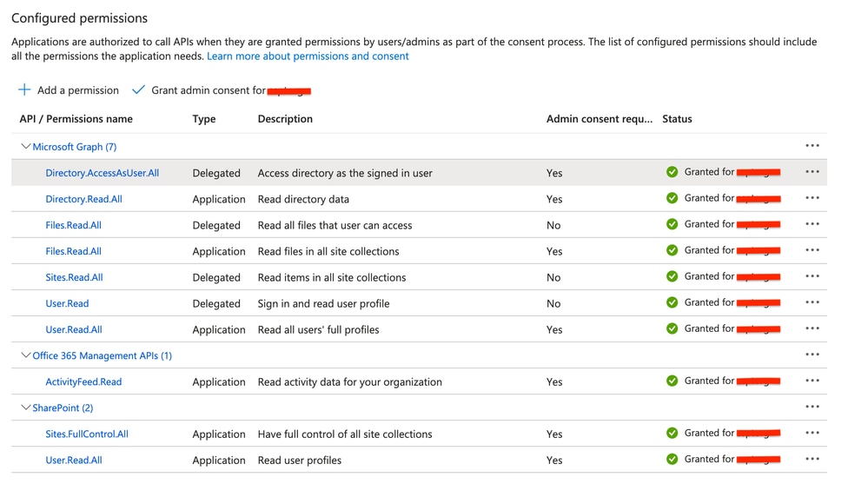Viewport: 868px width, 484px height.
Task: Click API / Permissions name column header
Action: pyautogui.click(x=76, y=118)
